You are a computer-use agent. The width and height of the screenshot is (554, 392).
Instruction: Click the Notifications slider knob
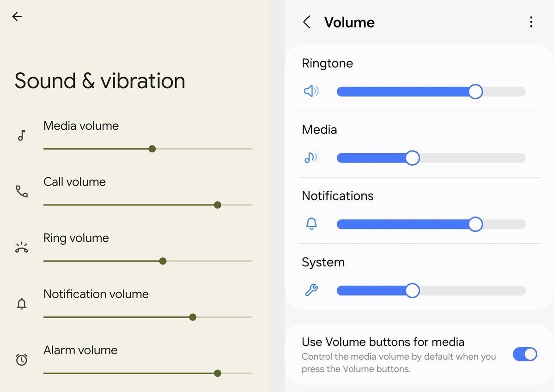click(x=475, y=224)
